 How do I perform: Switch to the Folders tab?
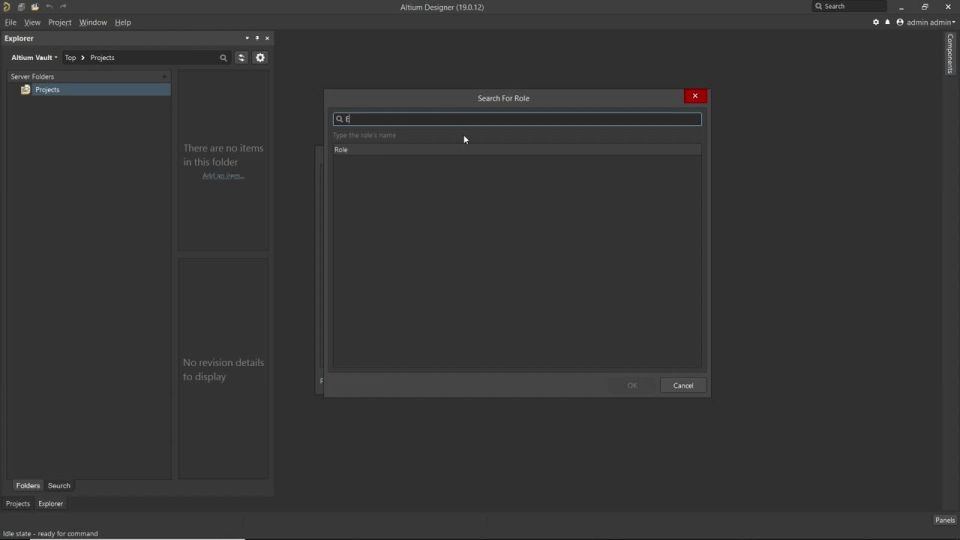[x=28, y=486]
